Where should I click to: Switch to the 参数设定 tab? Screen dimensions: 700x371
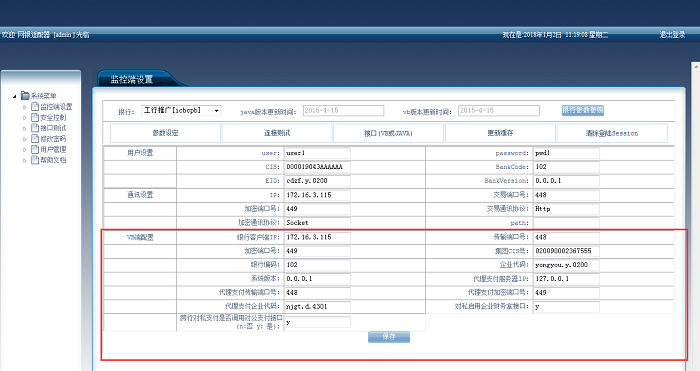pos(165,133)
